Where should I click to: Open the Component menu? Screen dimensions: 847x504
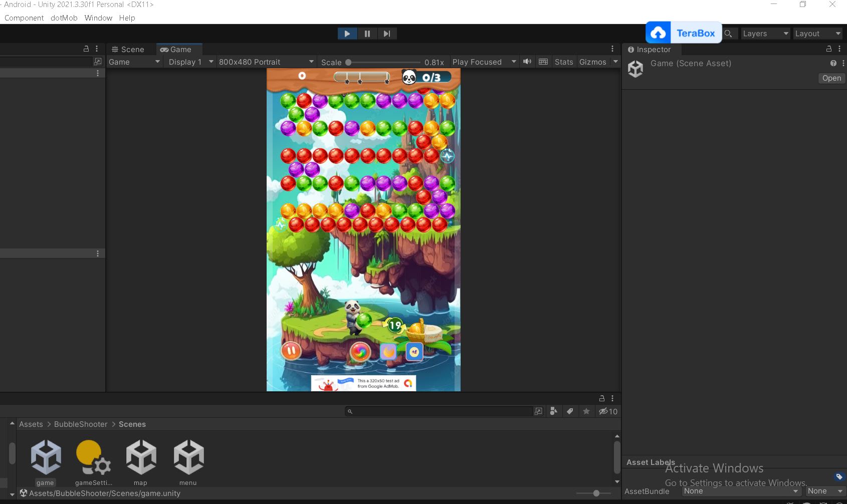(x=24, y=18)
